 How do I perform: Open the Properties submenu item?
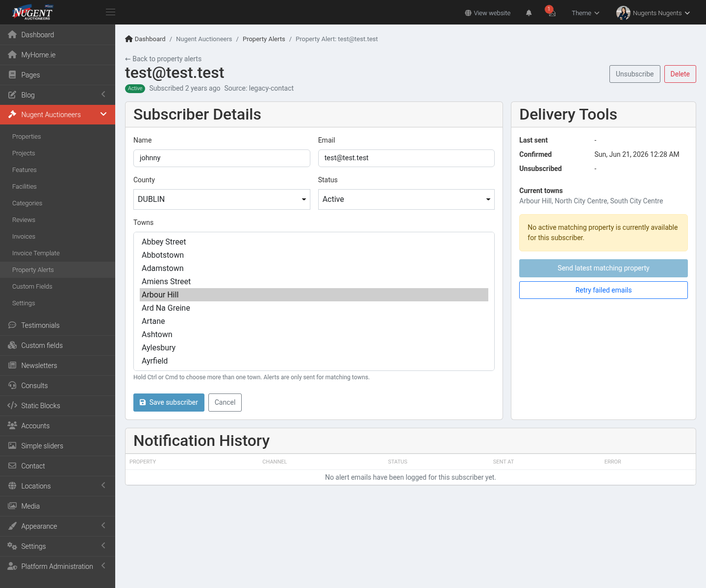57,137
